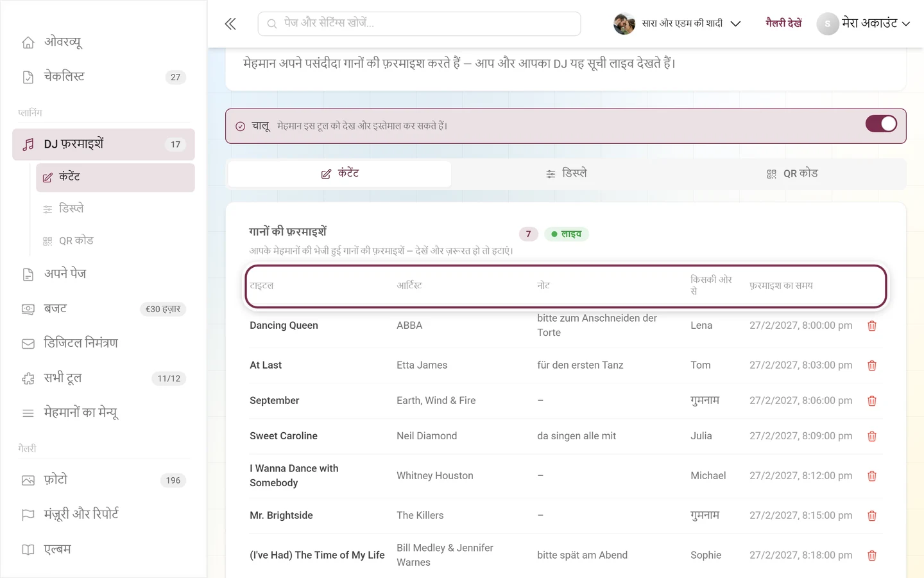Toggle the चालू guest access switch
Viewport: 924px width, 578px height.
pos(881,124)
